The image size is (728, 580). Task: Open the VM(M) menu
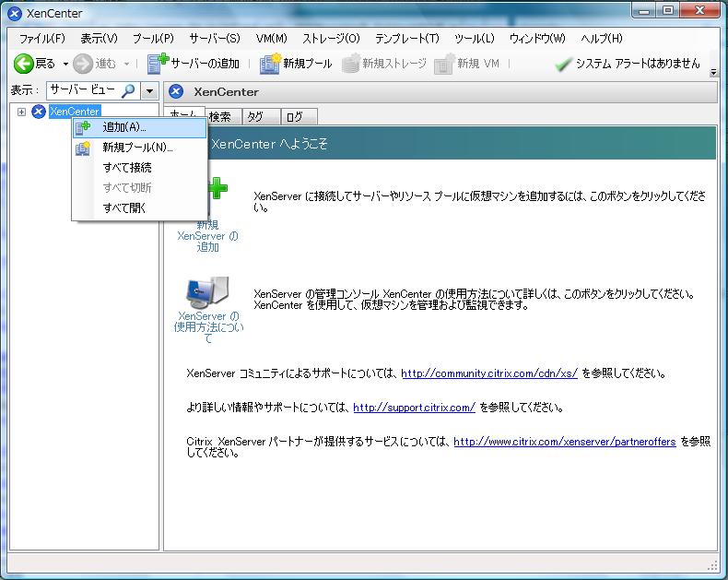point(272,38)
